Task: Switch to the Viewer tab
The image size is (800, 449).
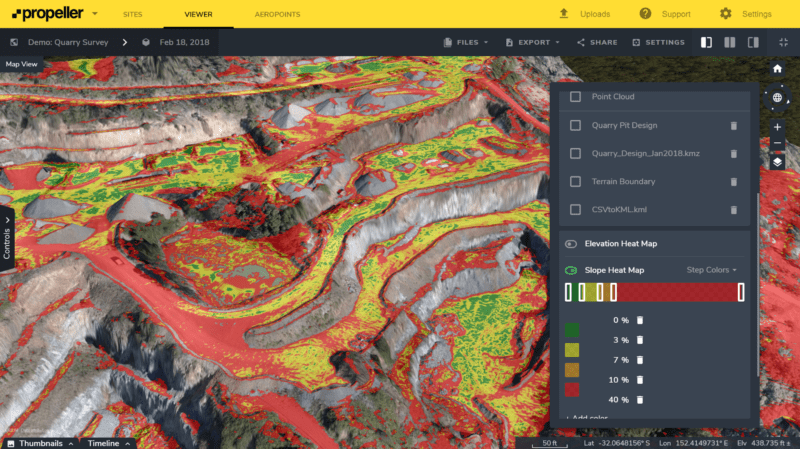Action: [198, 14]
